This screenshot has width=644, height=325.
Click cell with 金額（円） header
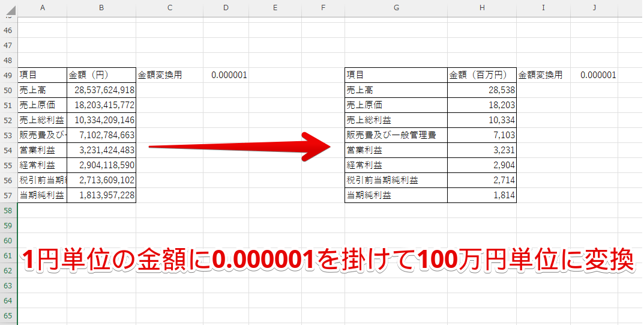(101, 75)
